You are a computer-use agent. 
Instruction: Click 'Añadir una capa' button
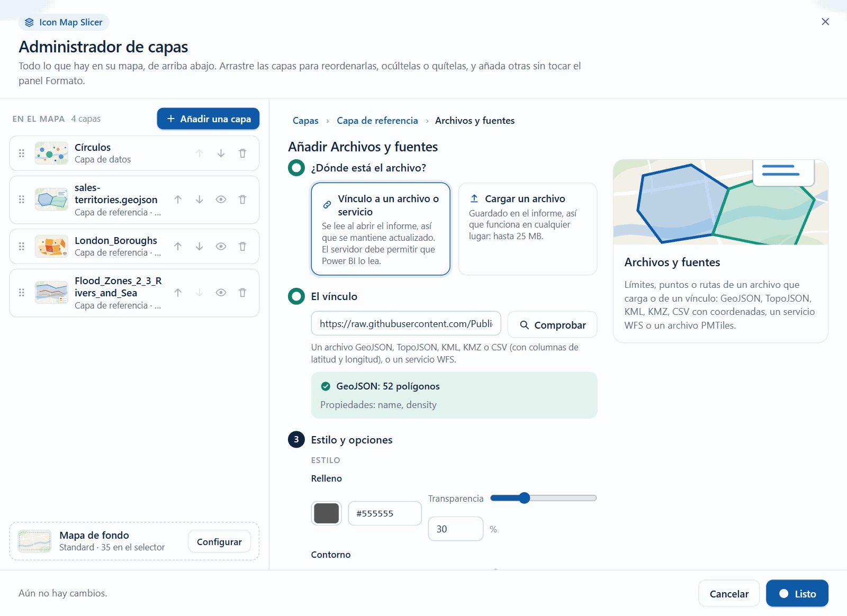[208, 119]
